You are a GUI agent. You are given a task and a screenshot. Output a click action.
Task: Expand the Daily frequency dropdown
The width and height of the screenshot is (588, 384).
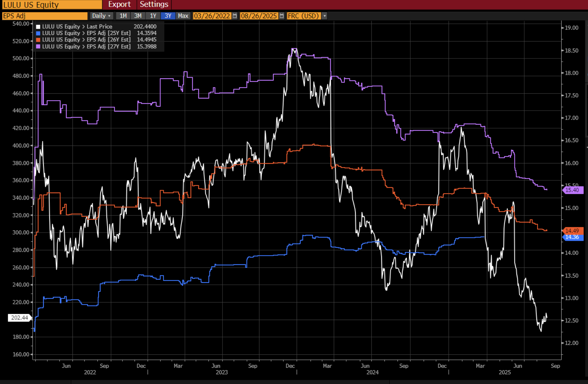(x=102, y=16)
